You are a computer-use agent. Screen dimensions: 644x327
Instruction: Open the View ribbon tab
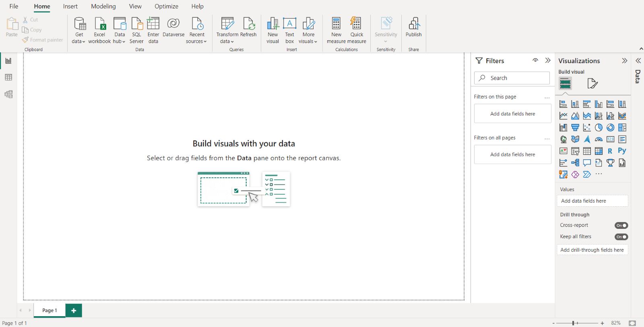(135, 6)
